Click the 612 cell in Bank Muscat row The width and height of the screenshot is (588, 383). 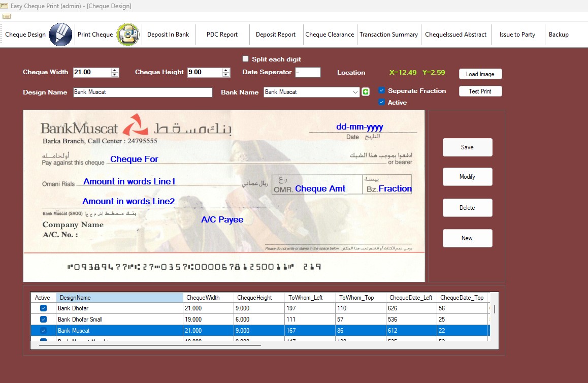click(411, 331)
